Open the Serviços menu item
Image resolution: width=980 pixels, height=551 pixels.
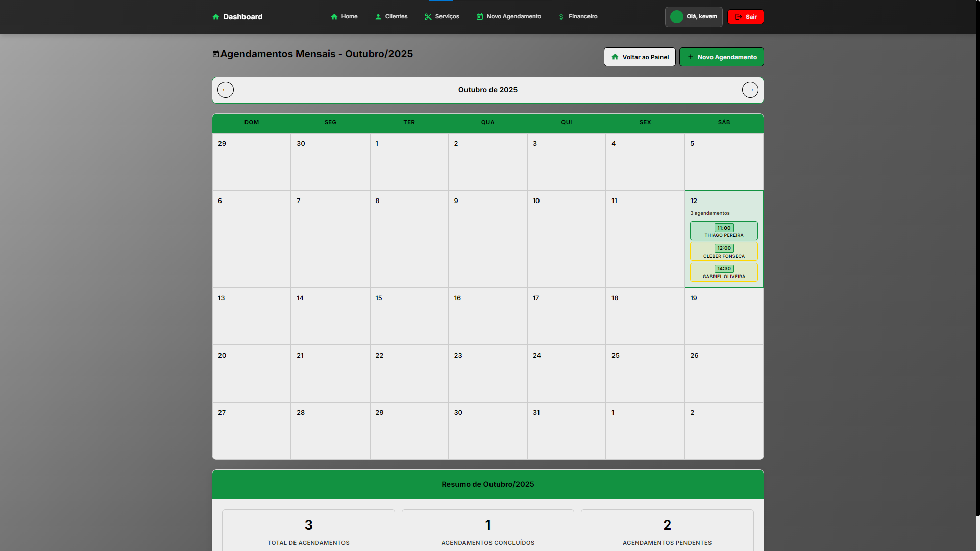tap(447, 17)
